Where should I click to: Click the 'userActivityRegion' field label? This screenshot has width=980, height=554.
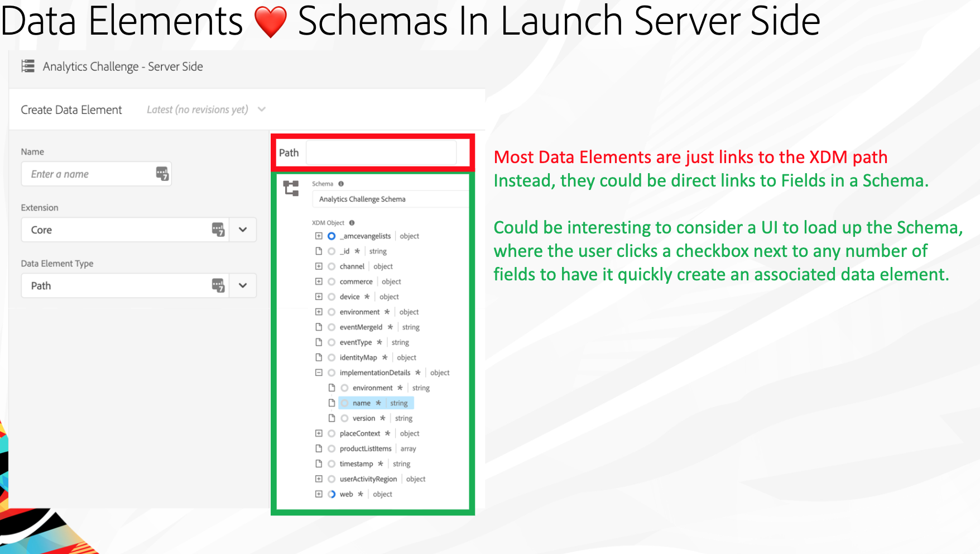pos(368,479)
